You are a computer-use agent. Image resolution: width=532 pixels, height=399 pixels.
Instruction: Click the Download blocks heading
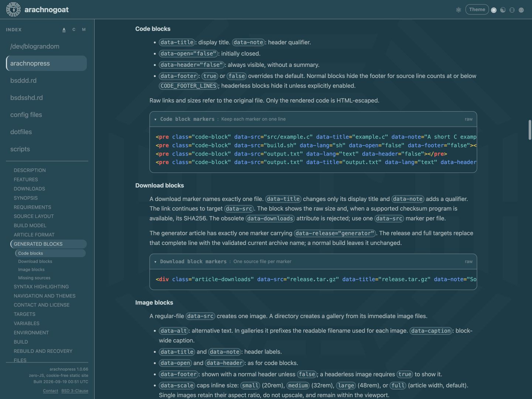click(x=159, y=185)
